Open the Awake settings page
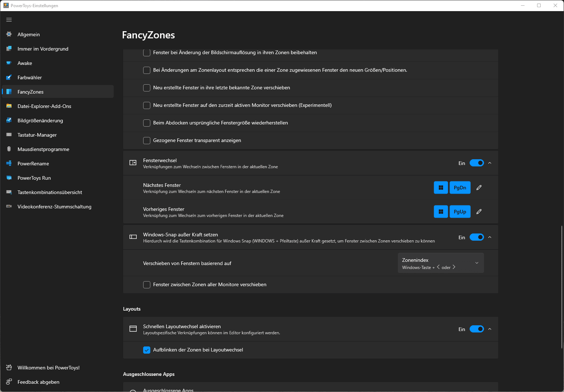The width and height of the screenshot is (564, 392). (58, 63)
